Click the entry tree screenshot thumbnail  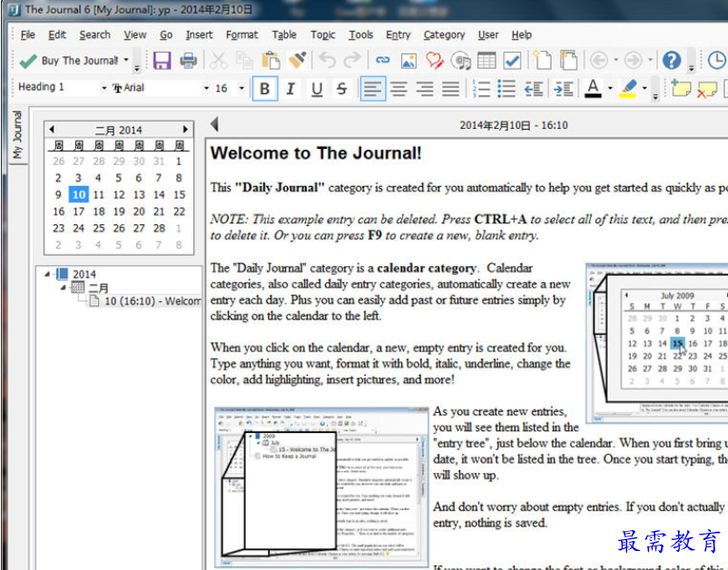click(321, 486)
